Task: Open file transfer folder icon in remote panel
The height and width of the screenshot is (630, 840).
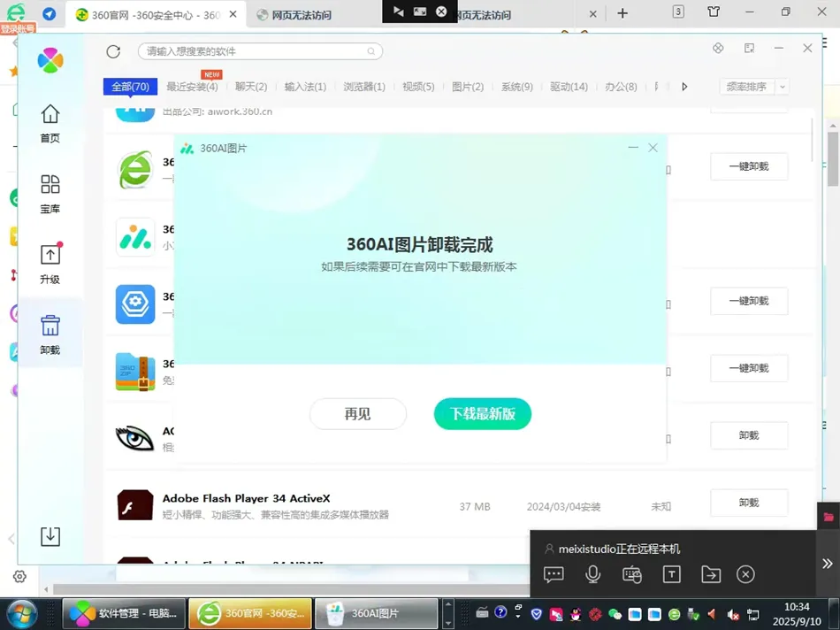Action: (x=710, y=575)
